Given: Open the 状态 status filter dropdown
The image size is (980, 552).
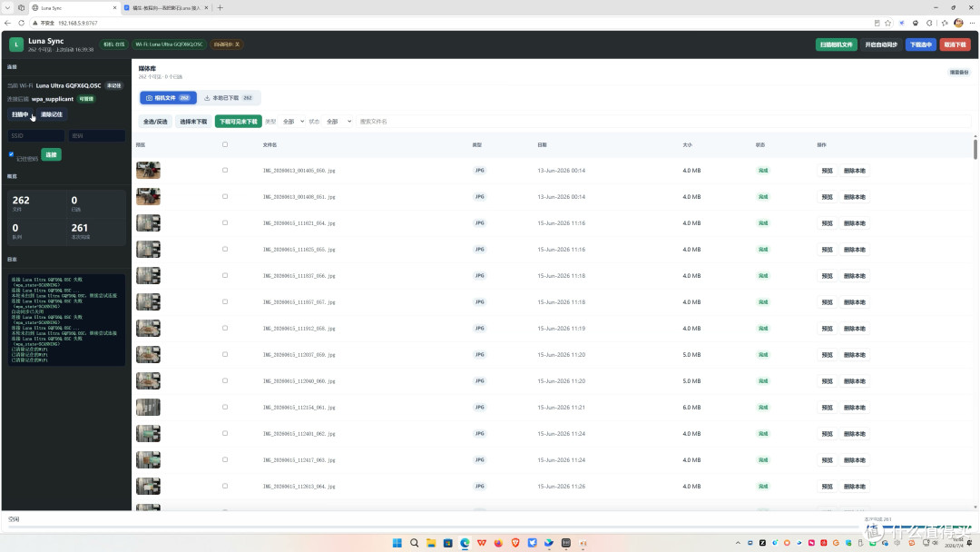Looking at the screenshot, I should [x=338, y=122].
